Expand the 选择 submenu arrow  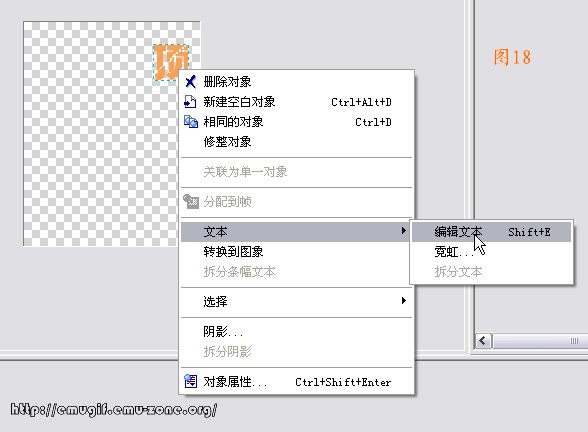click(x=404, y=300)
